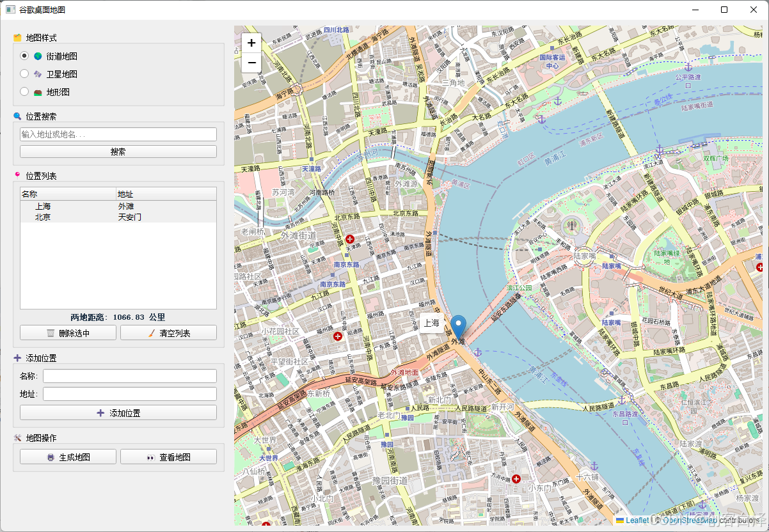Select the 卫星地图 radio button
The width and height of the screenshot is (769, 532).
(24, 74)
